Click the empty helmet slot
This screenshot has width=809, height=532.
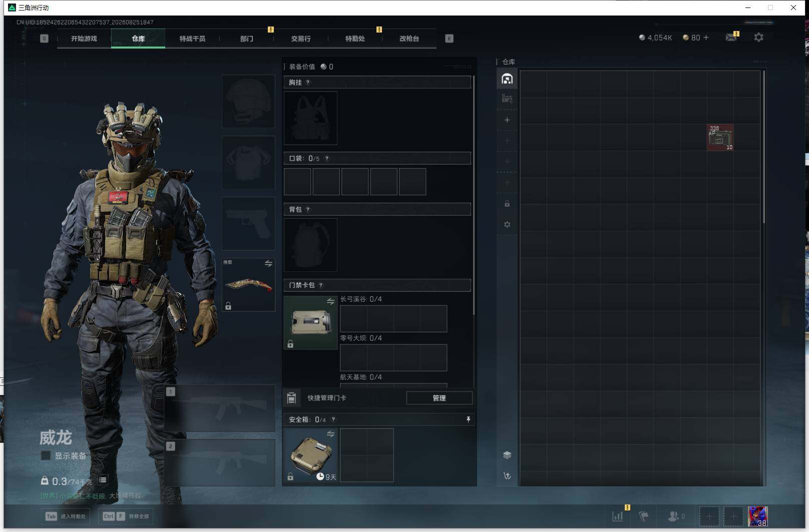248,101
